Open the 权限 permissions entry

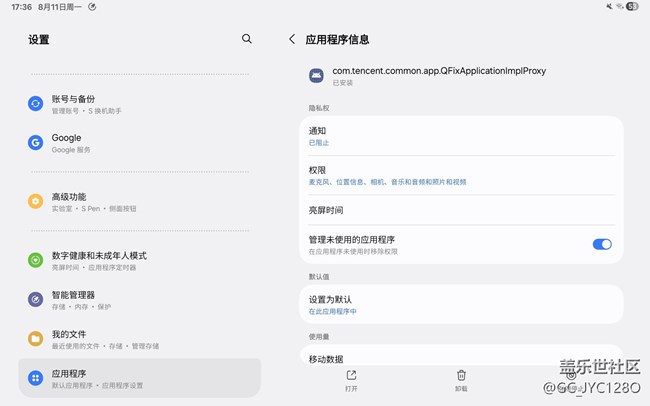460,175
